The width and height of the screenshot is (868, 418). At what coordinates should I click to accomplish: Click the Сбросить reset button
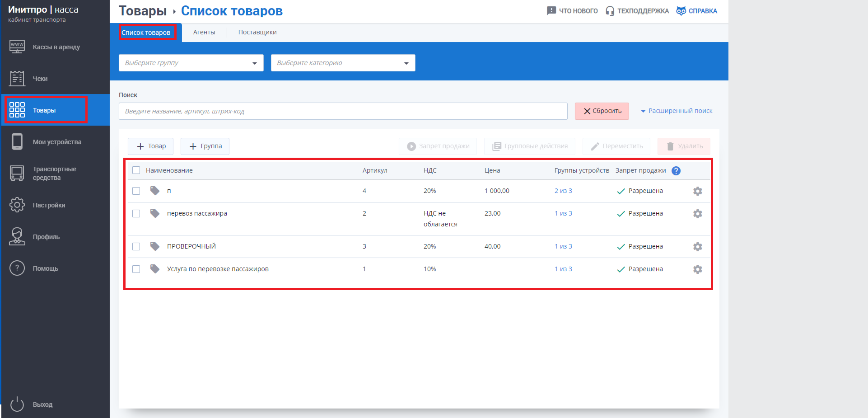tap(602, 111)
